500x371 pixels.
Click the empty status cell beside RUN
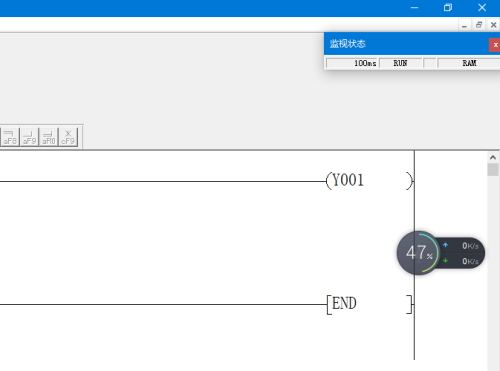[430, 63]
